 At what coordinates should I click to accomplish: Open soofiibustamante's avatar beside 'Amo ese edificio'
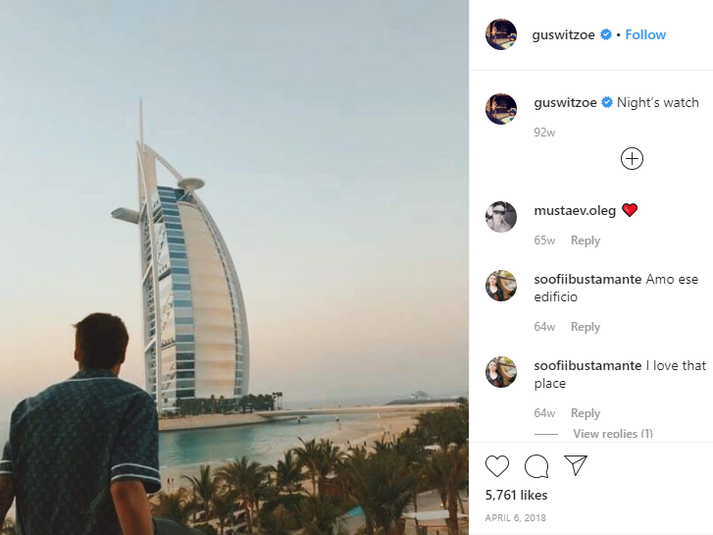click(501, 286)
